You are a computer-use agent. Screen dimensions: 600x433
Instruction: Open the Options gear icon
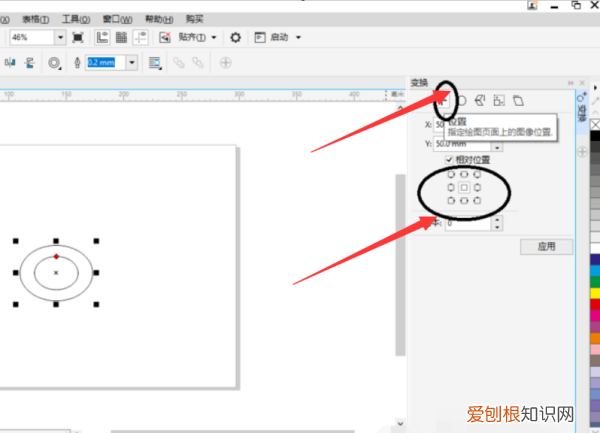[235, 37]
